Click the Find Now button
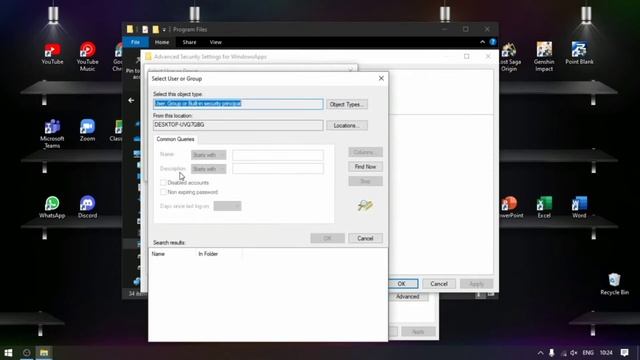The width and height of the screenshot is (640, 360). point(365,167)
